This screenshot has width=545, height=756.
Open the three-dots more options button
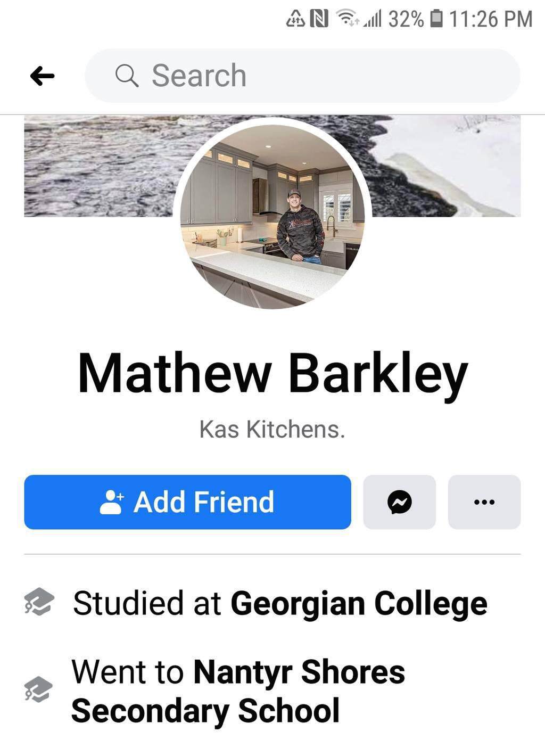click(x=484, y=502)
